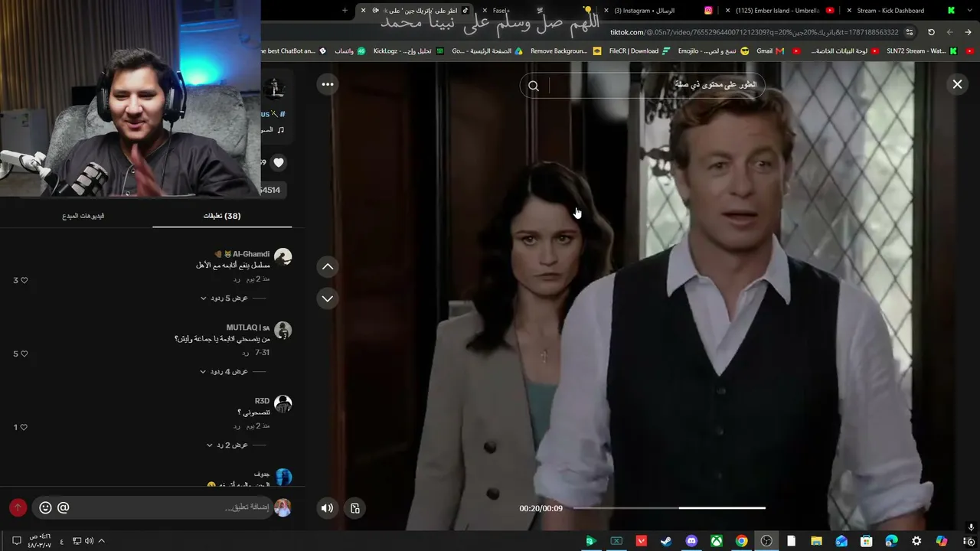Image resolution: width=980 pixels, height=551 pixels.
Task: Close the TikTok video viewer with X
Action: coord(957,84)
